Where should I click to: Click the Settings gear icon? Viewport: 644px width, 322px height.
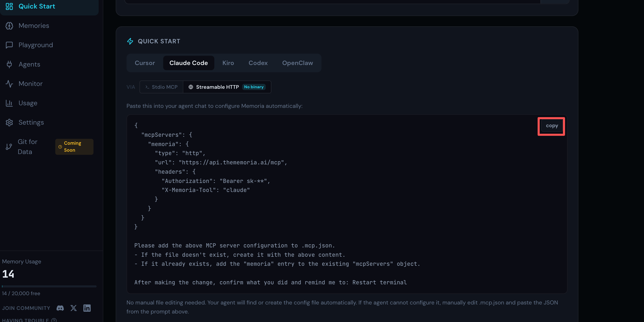coord(9,123)
